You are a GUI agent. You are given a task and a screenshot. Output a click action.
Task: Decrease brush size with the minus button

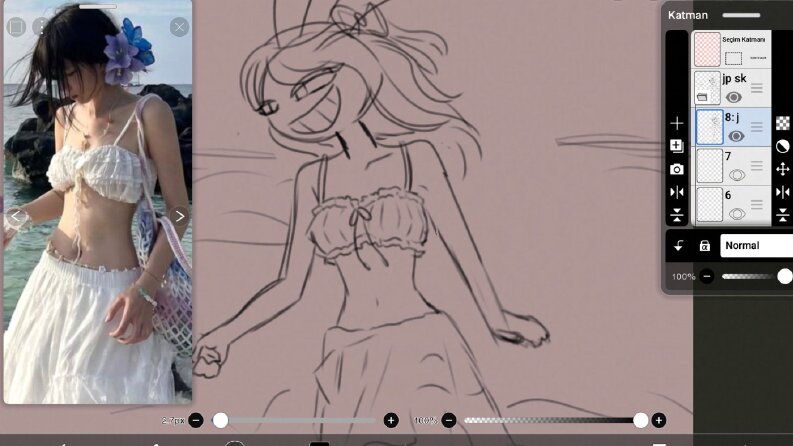click(196, 420)
